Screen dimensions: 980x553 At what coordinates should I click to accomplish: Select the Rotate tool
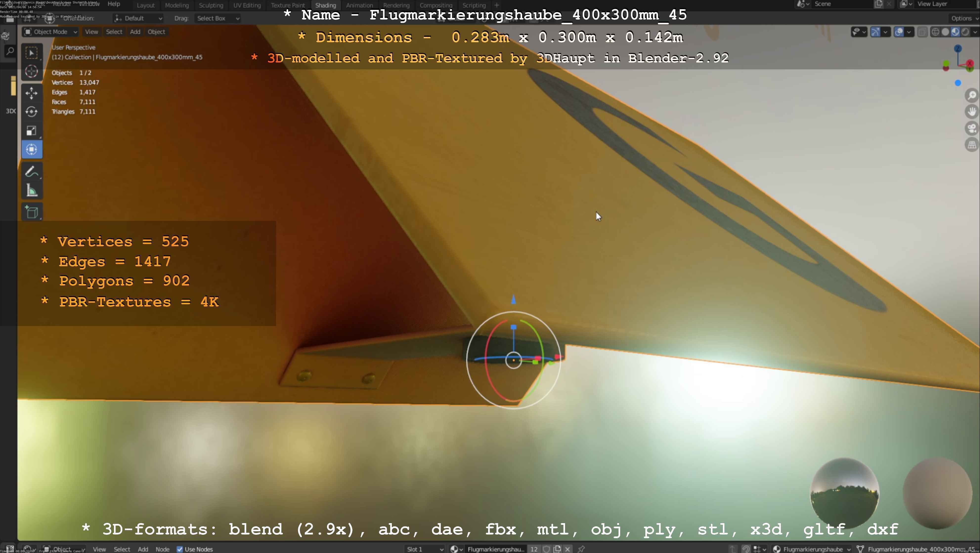coord(32,112)
